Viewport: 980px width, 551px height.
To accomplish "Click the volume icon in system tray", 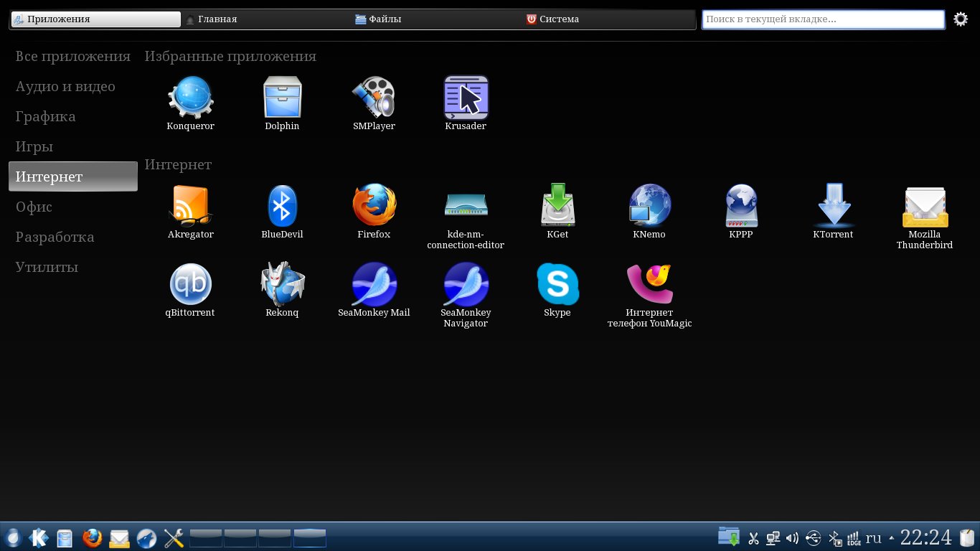I will click(793, 538).
